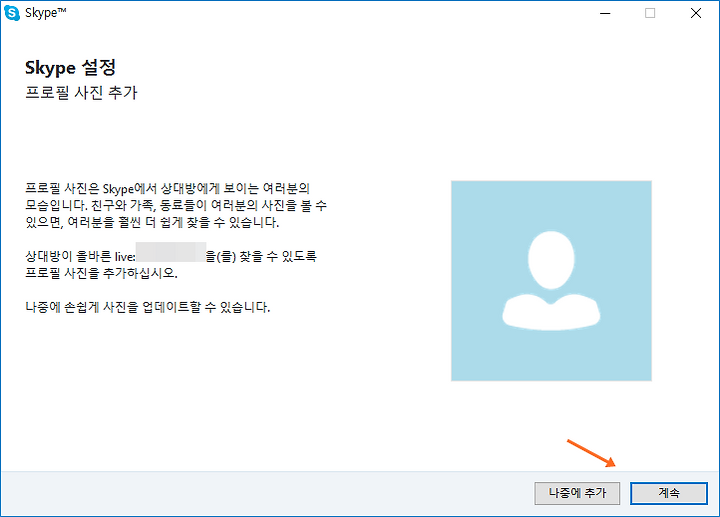Click the 나중에 추가 (Add later) button
Viewport: 720px width, 517px height.
[x=577, y=493]
